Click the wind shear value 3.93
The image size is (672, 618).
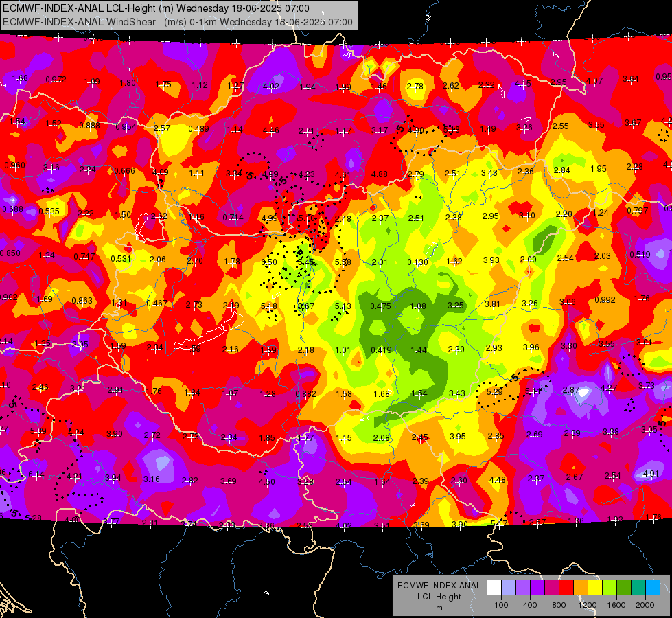491,260
